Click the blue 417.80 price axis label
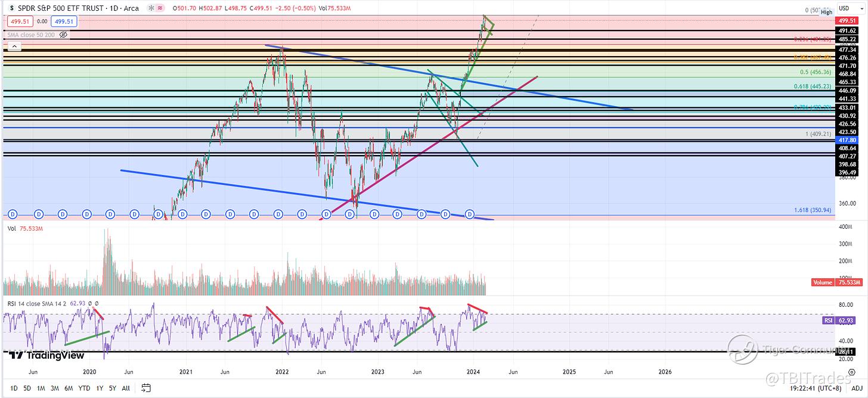 tap(846, 140)
